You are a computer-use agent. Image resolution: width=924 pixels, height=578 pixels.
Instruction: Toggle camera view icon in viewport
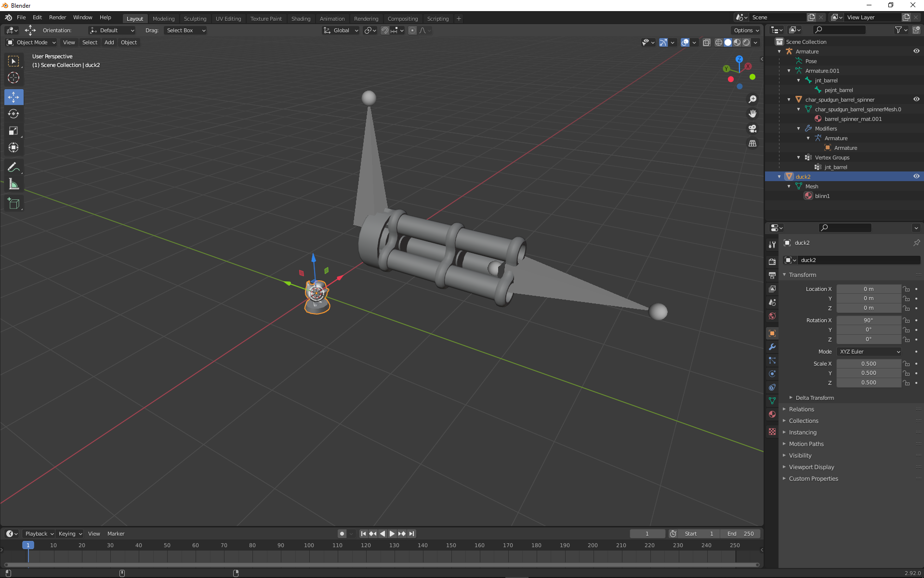752,129
